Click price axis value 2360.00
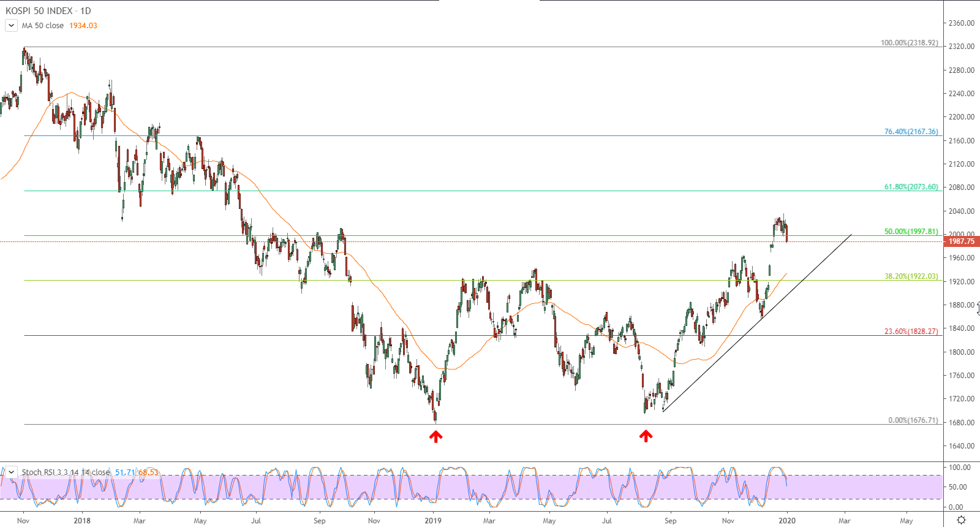Screen dimensions: 980x527 (962, 23)
